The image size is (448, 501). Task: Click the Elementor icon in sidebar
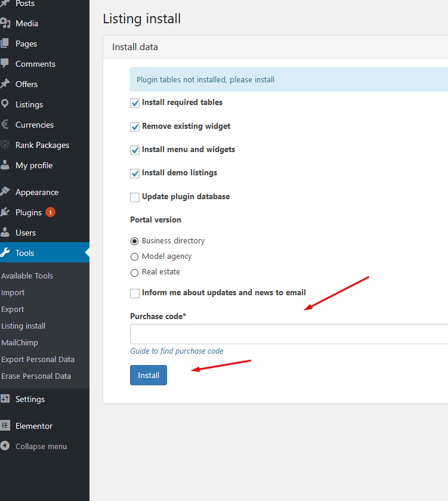[5, 426]
